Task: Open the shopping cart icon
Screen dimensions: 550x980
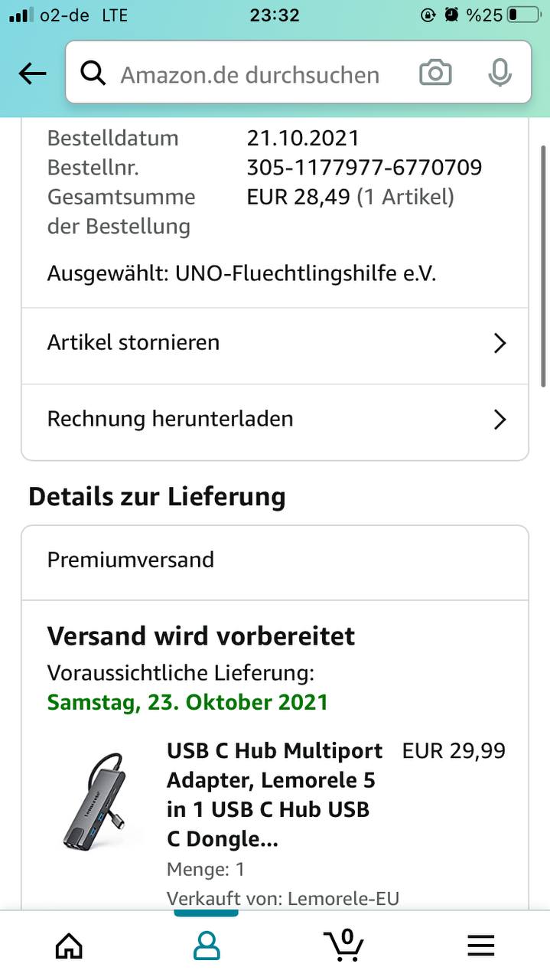Action: click(x=343, y=945)
